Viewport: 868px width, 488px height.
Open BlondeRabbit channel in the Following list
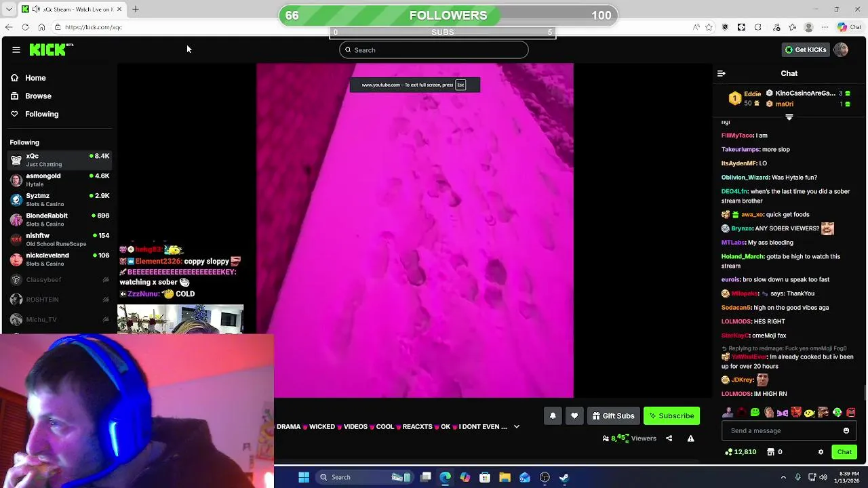tap(60, 220)
